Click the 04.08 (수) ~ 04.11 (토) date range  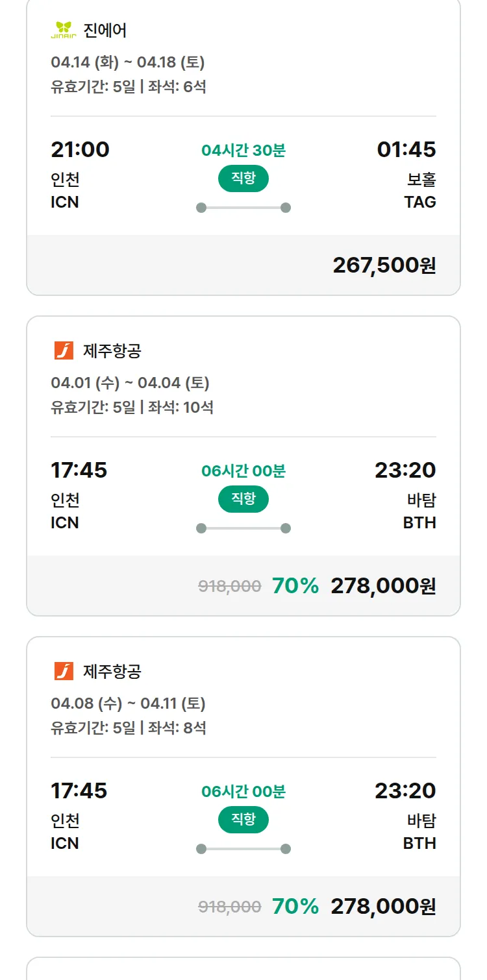128,704
